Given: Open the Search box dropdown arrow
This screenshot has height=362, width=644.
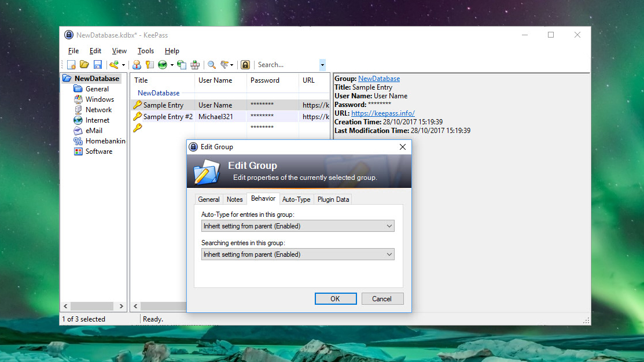Looking at the screenshot, I should click(322, 65).
